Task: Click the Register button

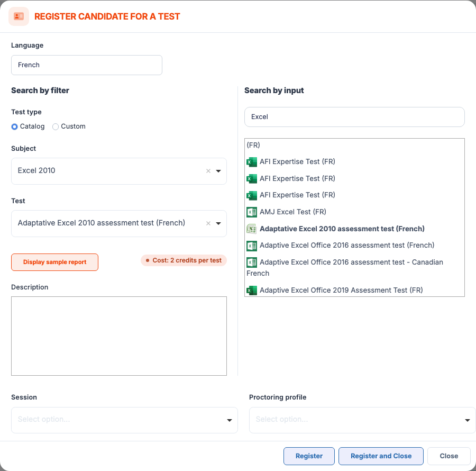Action: [309, 456]
